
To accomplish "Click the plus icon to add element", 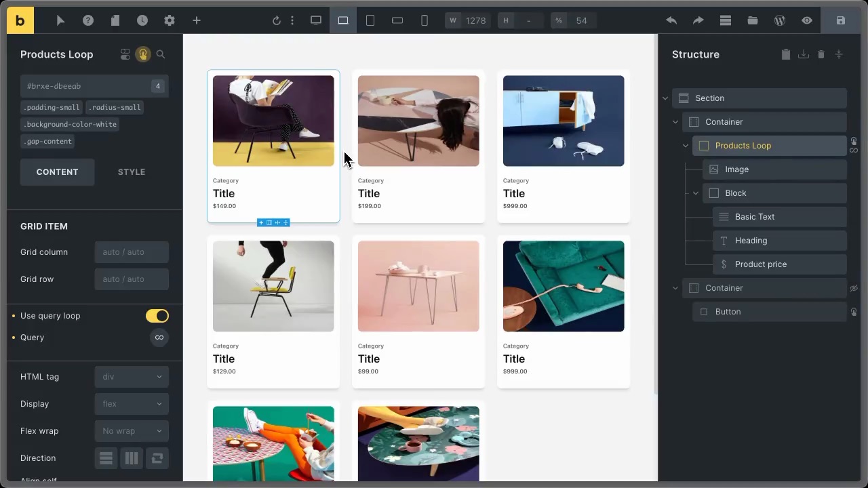I will pos(197,20).
